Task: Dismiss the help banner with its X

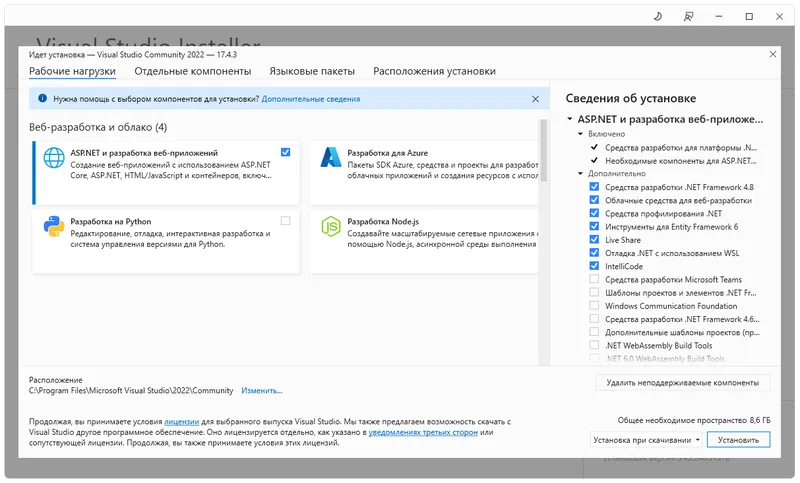Action: click(x=535, y=99)
